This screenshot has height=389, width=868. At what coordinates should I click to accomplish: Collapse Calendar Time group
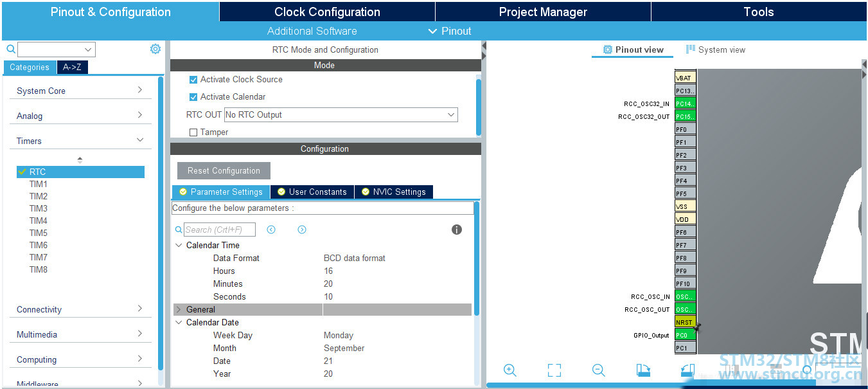(x=179, y=245)
